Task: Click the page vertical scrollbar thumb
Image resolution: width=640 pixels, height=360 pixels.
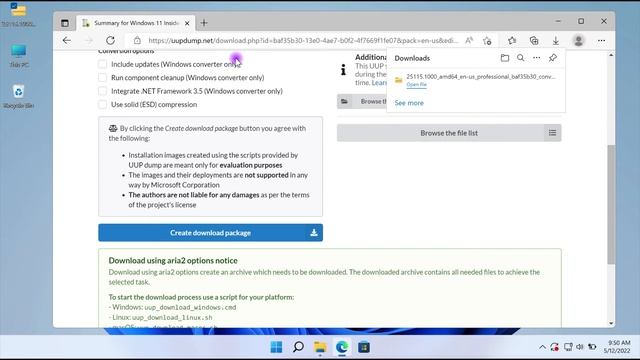Action: pyautogui.click(x=611, y=204)
